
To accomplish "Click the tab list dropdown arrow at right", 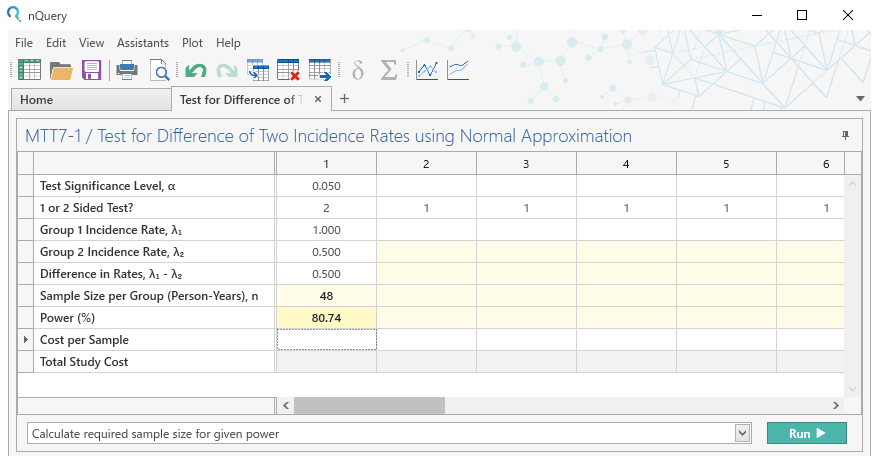I will (x=860, y=99).
